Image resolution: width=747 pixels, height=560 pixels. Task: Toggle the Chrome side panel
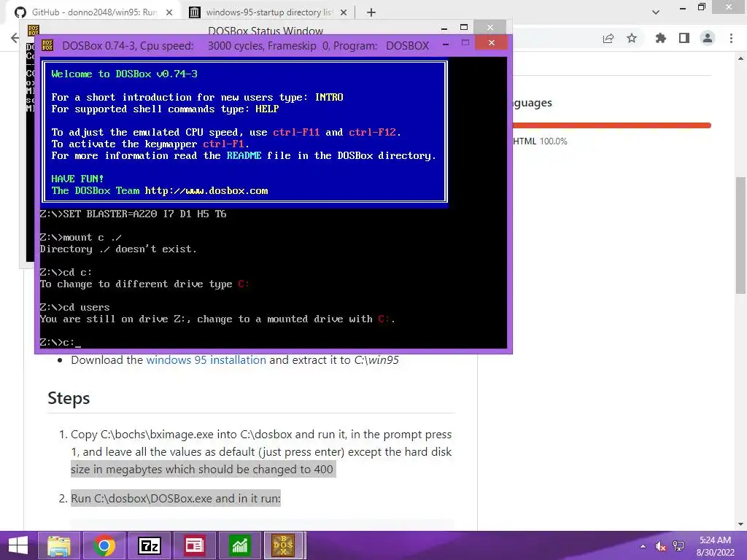pyautogui.click(x=684, y=38)
